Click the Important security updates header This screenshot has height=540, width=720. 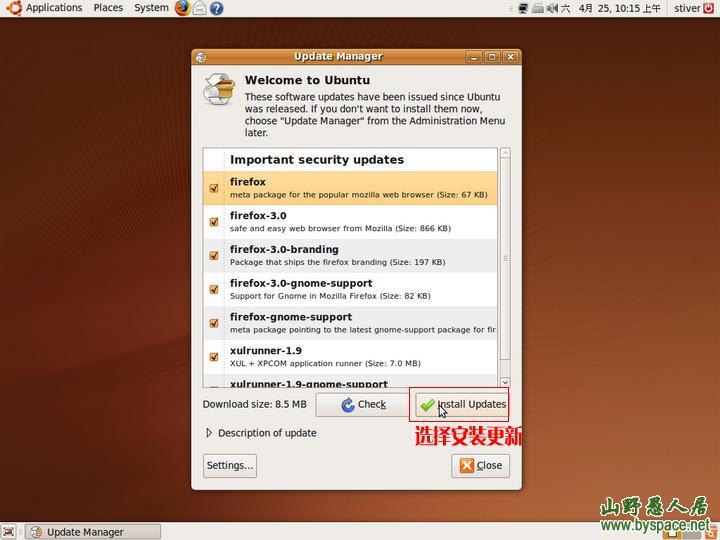coord(317,160)
